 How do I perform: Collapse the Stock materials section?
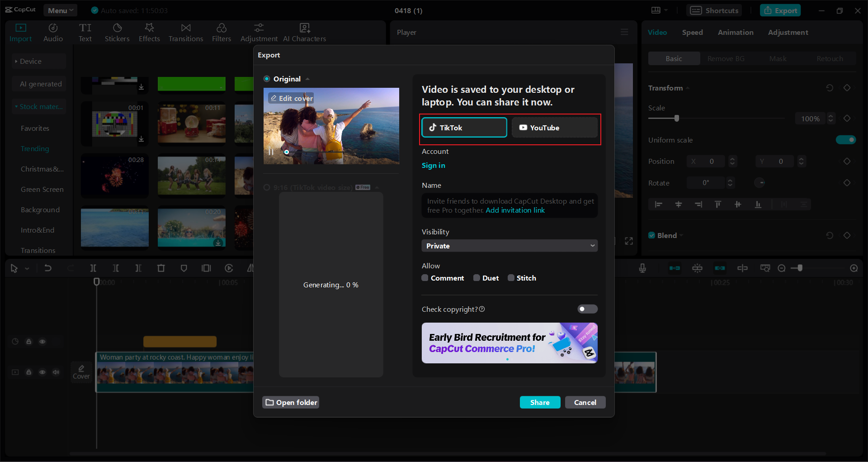pos(39,107)
